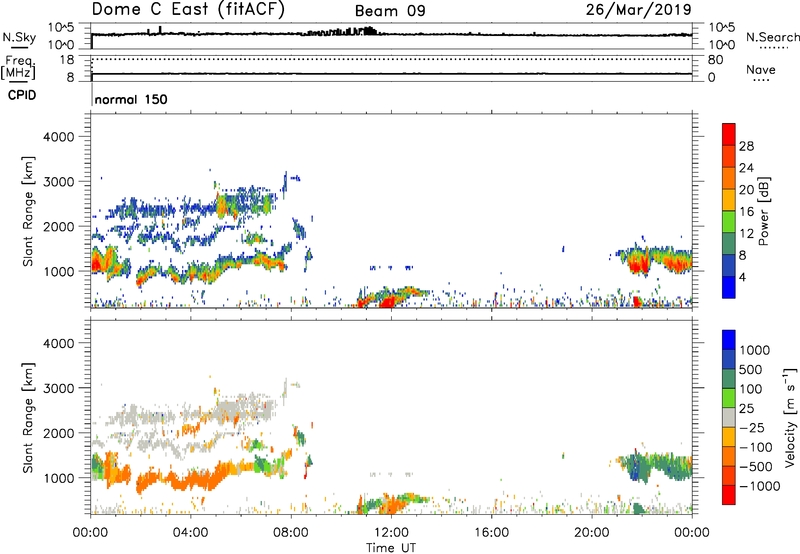
Task: Click the '04:00' time axis label
Action: click(190, 533)
